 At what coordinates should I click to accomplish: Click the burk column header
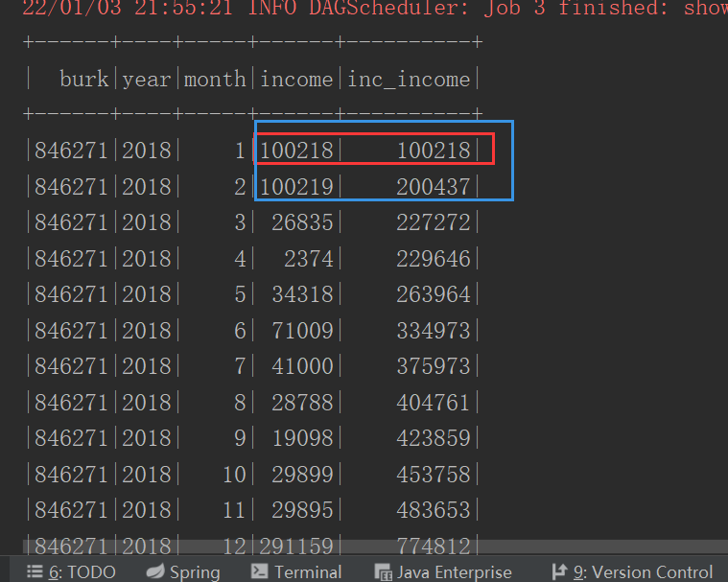[x=84, y=79]
